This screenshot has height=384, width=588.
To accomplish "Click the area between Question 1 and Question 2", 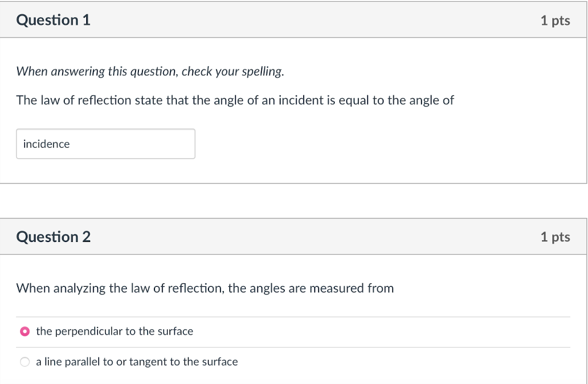I will (294, 204).
